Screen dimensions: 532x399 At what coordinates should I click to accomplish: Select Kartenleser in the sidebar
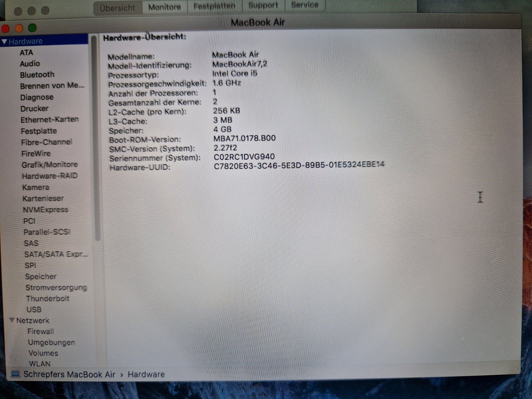tap(43, 198)
